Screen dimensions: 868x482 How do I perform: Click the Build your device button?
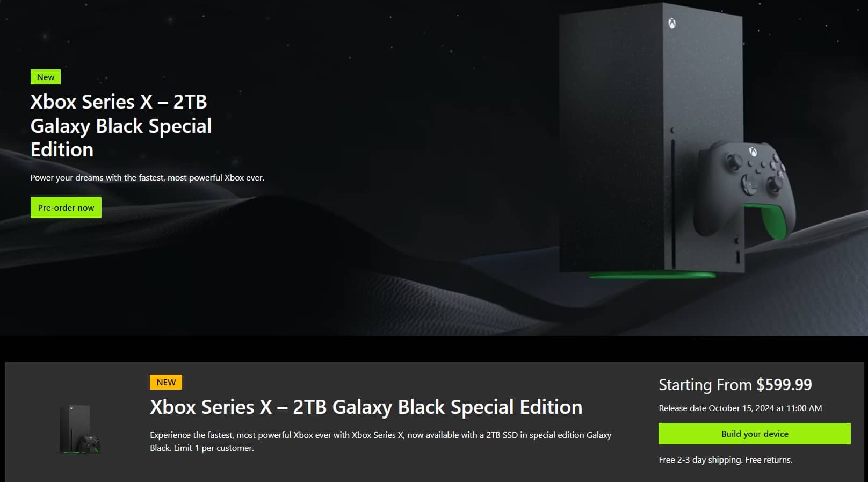(755, 434)
